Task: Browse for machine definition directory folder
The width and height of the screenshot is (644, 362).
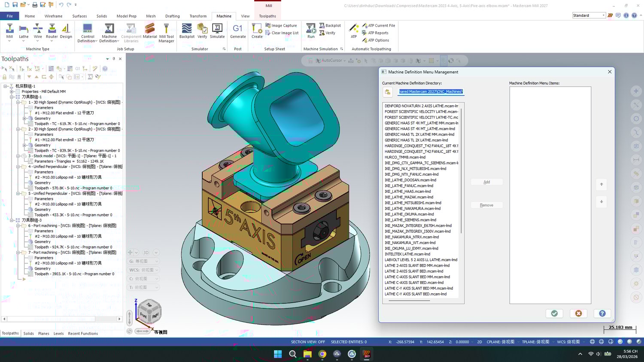Action: coord(388,92)
